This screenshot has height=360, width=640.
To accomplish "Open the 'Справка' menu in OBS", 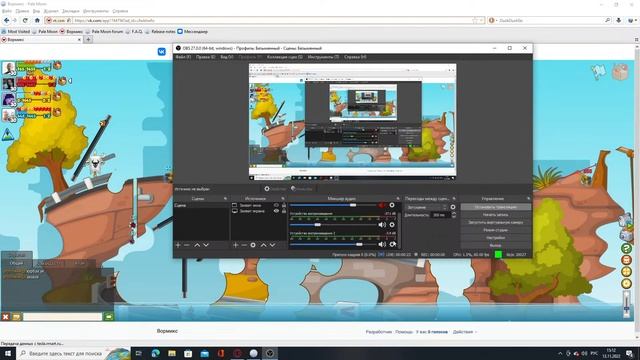I will point(355,57).
